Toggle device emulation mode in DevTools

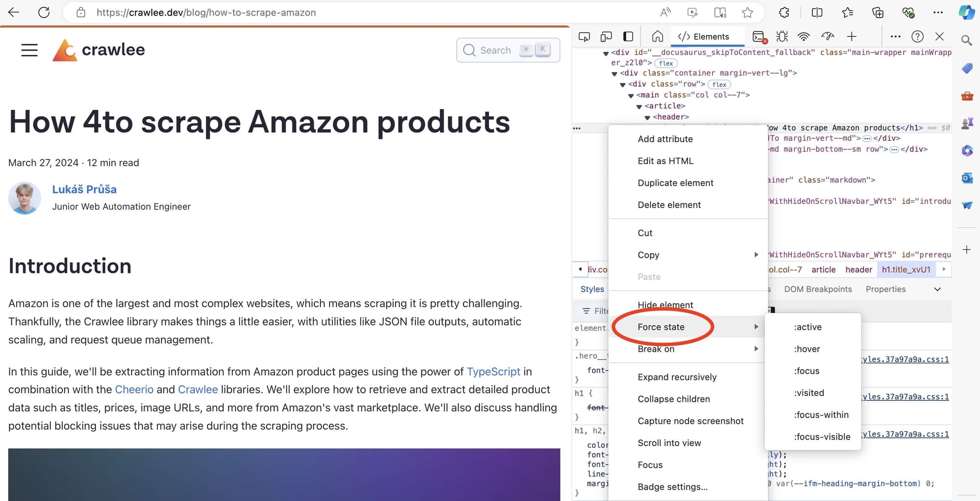click(x=606, y=36)
